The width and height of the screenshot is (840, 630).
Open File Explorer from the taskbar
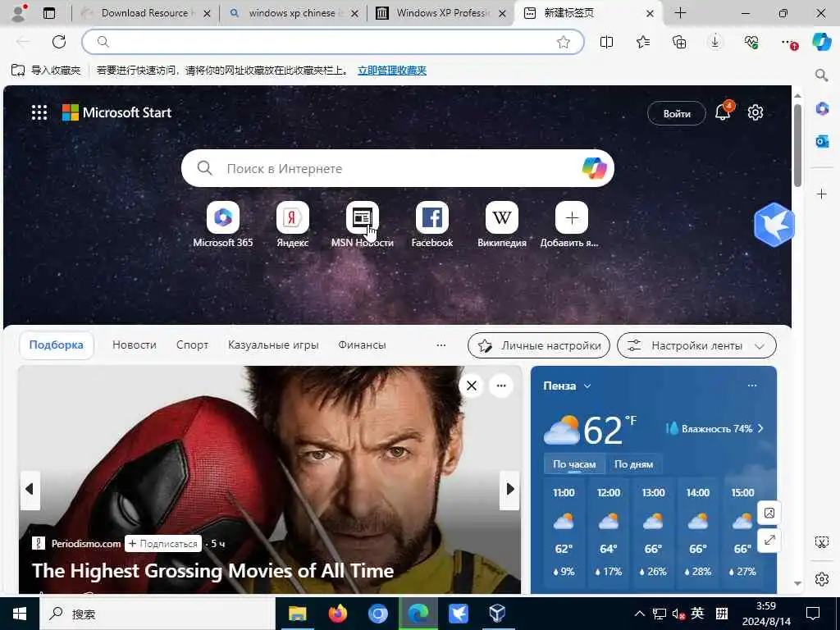click(297, 614)
